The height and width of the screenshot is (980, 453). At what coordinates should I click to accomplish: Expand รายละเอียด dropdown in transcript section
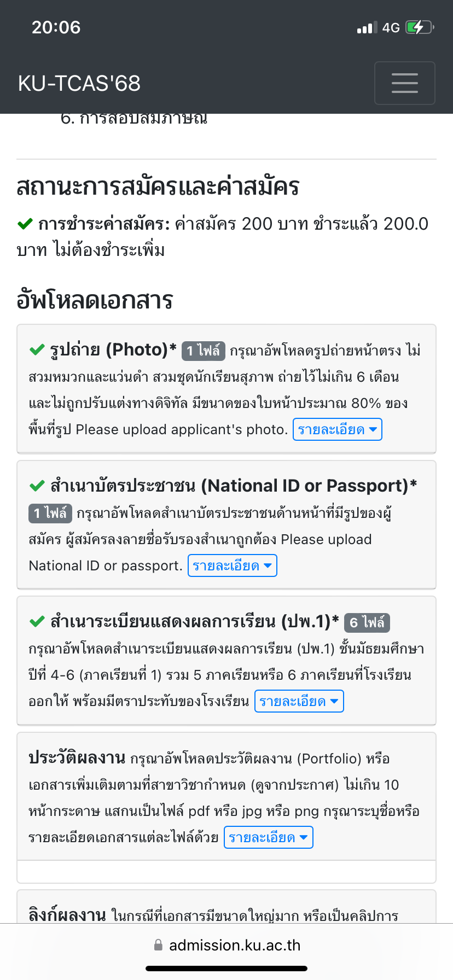[299, 701]
